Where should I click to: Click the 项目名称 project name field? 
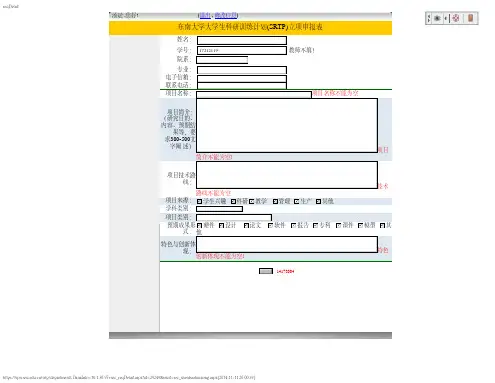pyautogui.click(x=254, y=94)
